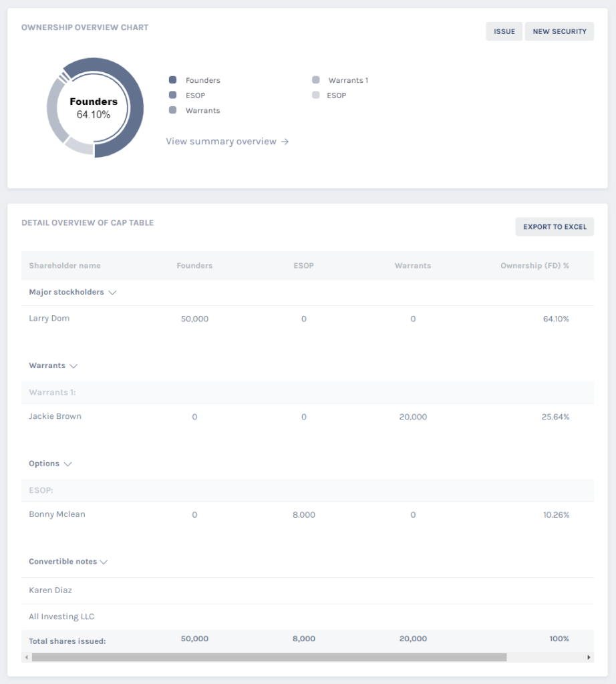The image size is (616, 684).
Task: Click the ISSUE button
Action: click(504, 31)
